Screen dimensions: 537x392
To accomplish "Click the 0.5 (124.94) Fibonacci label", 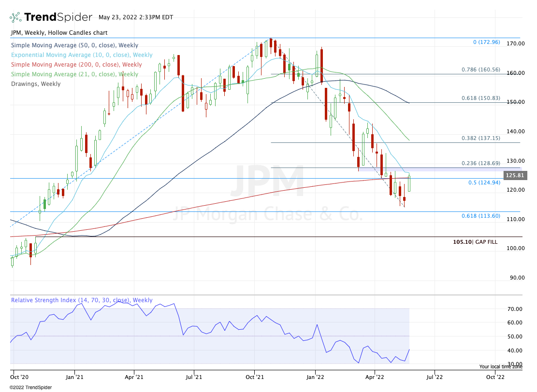I will [x=484, y=182].
